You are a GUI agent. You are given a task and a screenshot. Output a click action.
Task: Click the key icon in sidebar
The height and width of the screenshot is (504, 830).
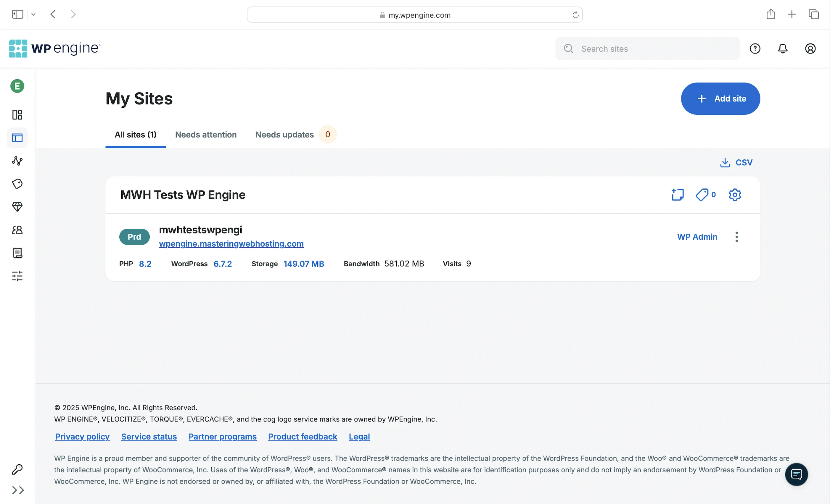[17, 469]
